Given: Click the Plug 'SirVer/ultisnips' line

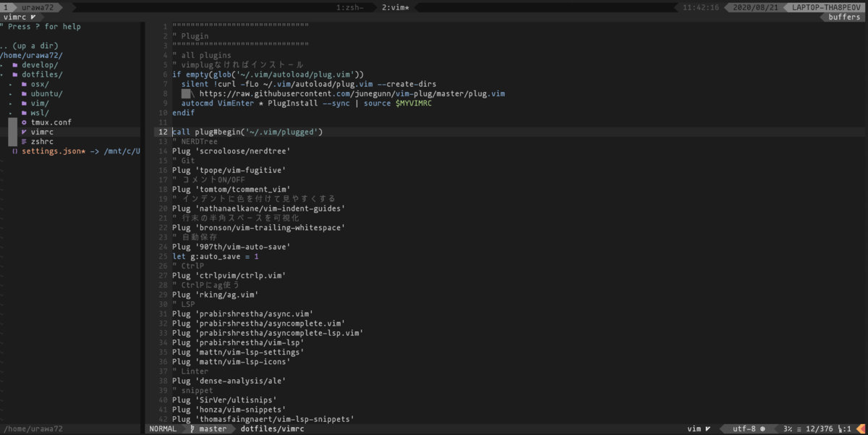Looking at the screenshot, I should (224, 400).
